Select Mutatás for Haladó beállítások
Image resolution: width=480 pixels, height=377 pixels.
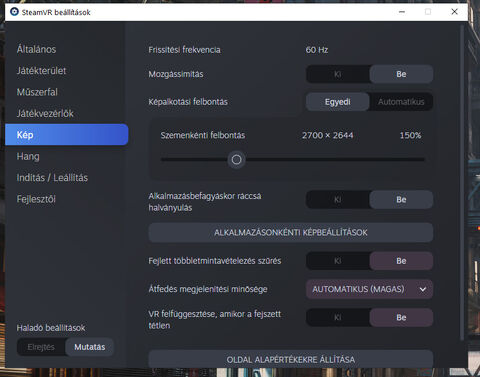click(90, 347)
